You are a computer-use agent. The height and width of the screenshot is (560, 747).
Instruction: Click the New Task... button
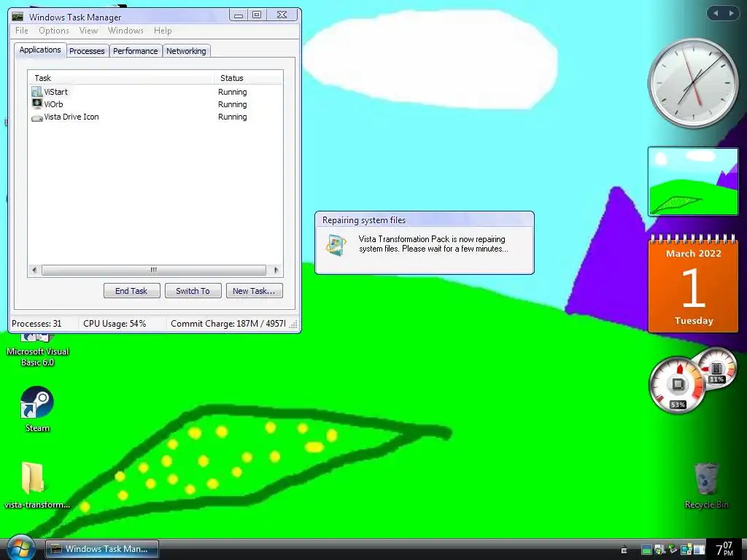[254, 291]
